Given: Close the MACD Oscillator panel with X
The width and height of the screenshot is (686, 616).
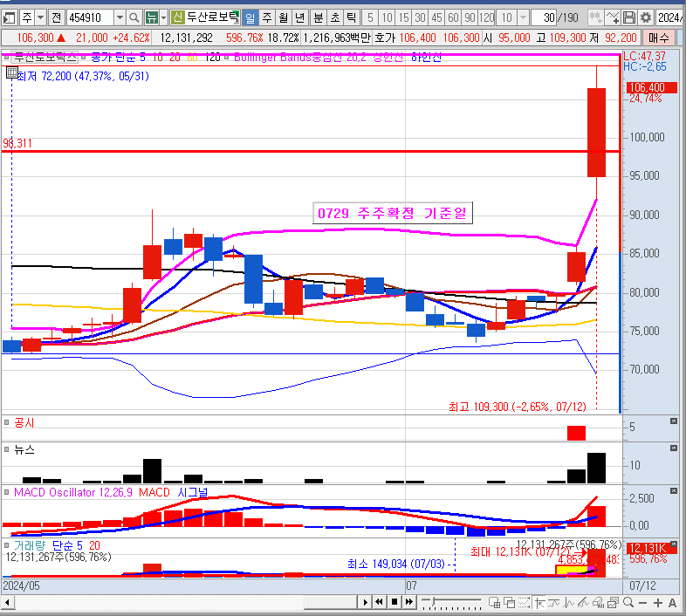Looking at the screenshot, I should click(x=674, y=491).
